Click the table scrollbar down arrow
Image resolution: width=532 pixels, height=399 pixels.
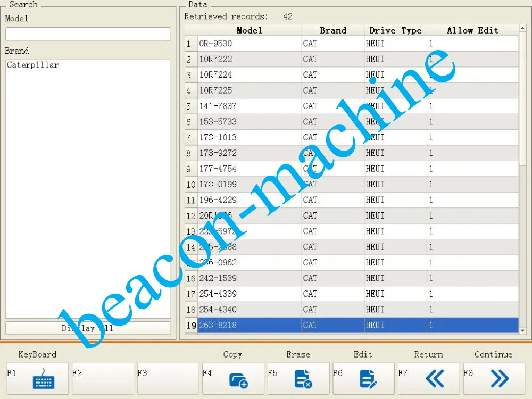pos(523,330)
